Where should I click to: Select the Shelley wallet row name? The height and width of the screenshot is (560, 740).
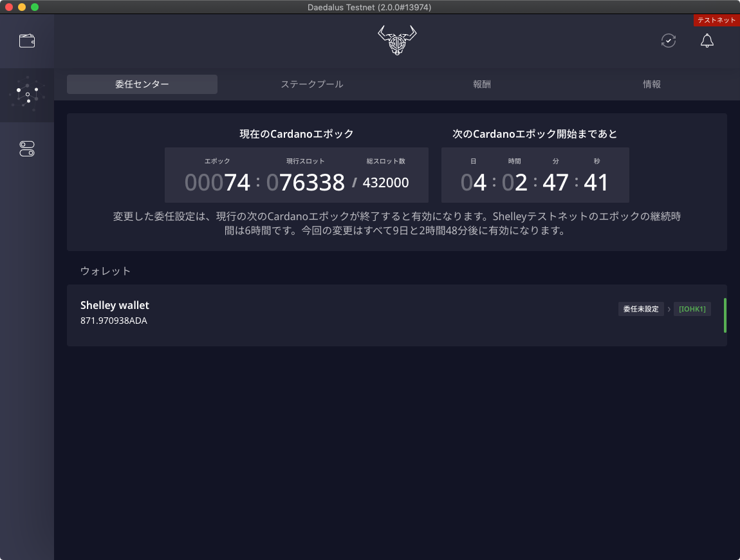coord(115,306)
